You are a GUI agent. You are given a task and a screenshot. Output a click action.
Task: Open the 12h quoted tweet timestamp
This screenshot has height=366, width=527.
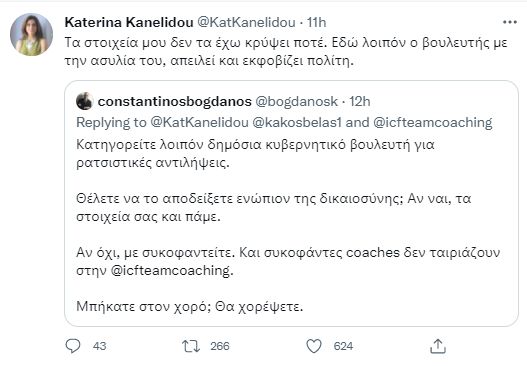(x=359, y=101)
